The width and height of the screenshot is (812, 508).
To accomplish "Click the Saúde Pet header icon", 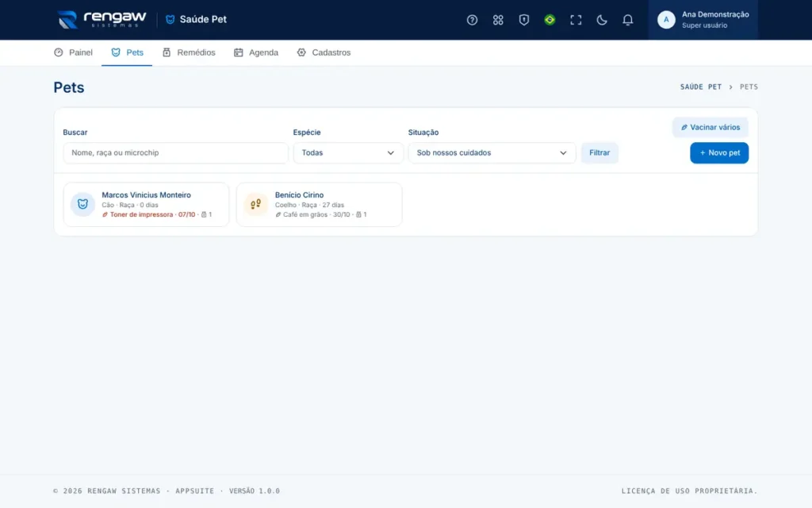I will coord(170,20).
